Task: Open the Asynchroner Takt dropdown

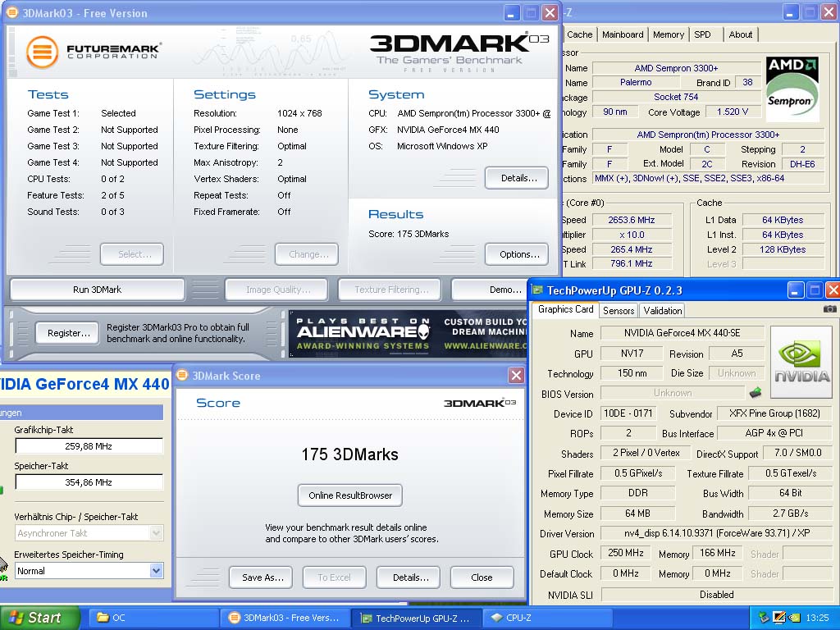Action: coord(156,533)
